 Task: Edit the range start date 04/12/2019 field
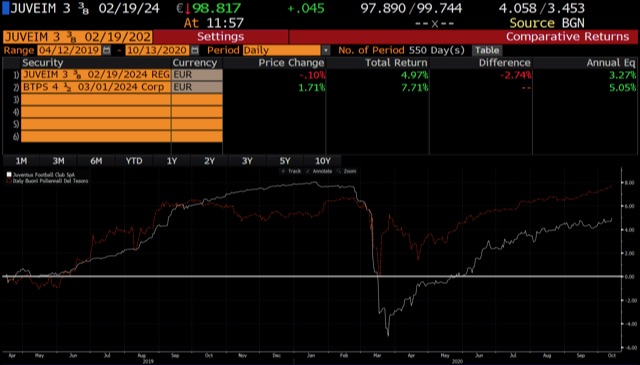pos(69,50)
